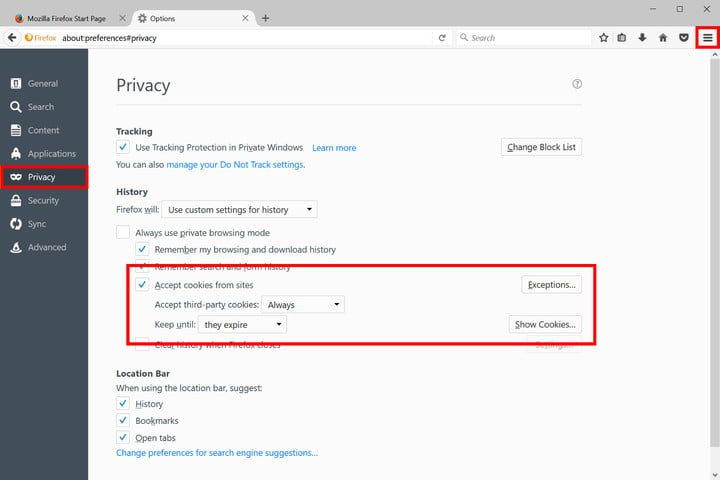Expand the Firefox will history dropdown

click(x=239, y=210)
